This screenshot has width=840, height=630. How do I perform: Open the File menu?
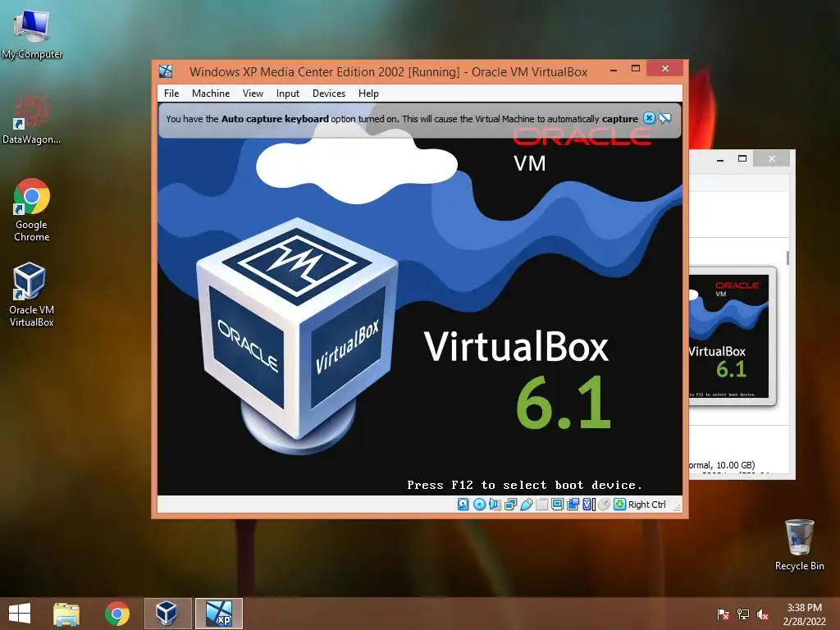coord(171,94)
